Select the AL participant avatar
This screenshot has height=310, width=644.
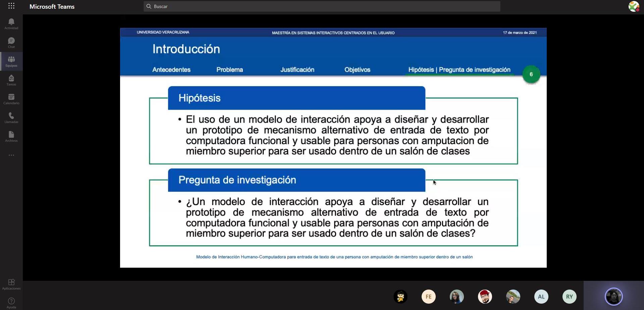[x=541, y=297]
